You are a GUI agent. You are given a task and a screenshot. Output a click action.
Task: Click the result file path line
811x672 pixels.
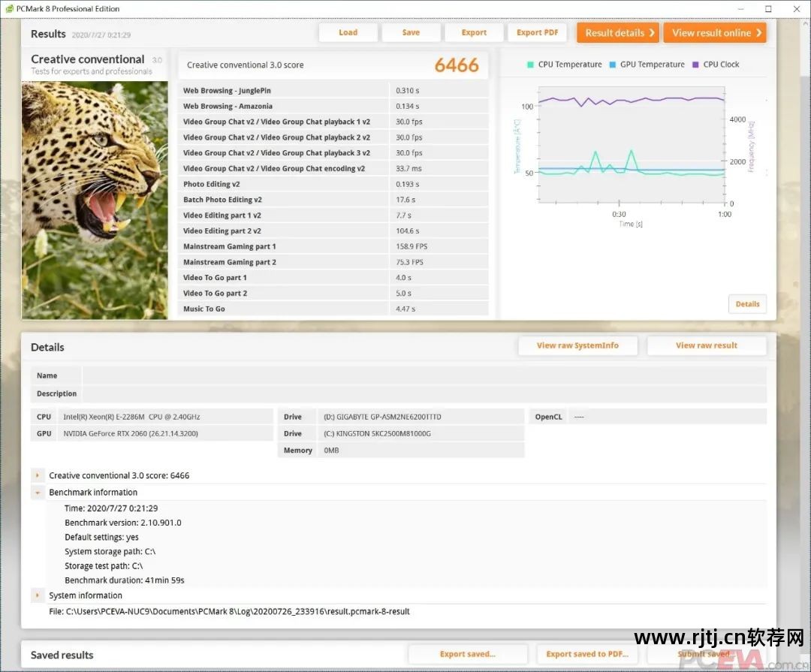click(x=229, y=611)
